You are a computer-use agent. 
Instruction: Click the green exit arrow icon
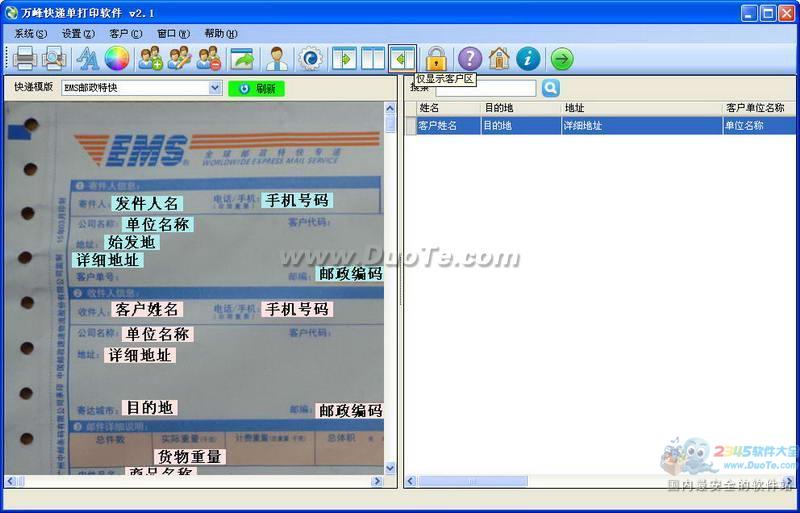pyautogui.click(x=562, y=59)
